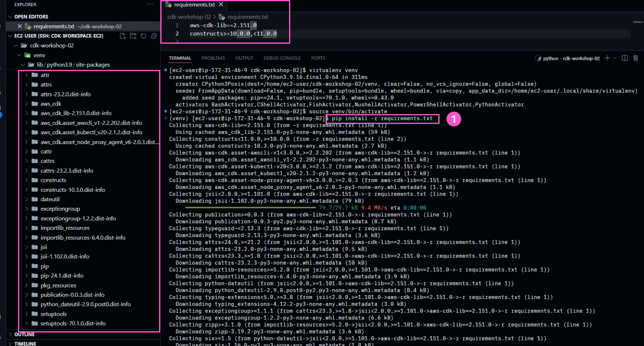The height and width of the screenshot is (346, 644).
Task: Click New File icon in explorer header
Action: tap(123, 36)
